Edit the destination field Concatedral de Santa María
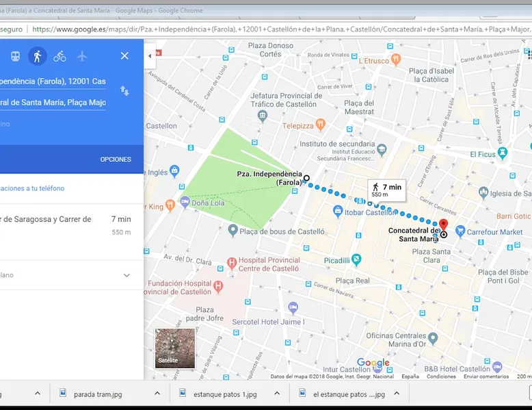532x410 pixels. 53,103
